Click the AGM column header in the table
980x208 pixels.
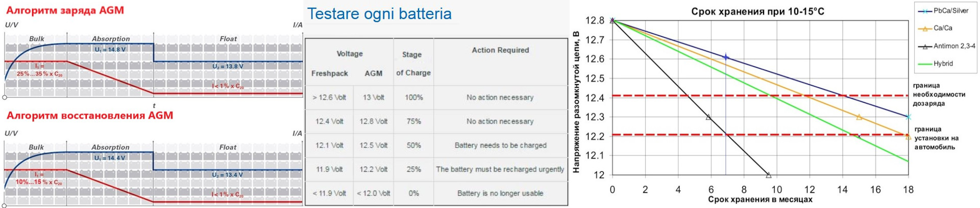point(373,73)
